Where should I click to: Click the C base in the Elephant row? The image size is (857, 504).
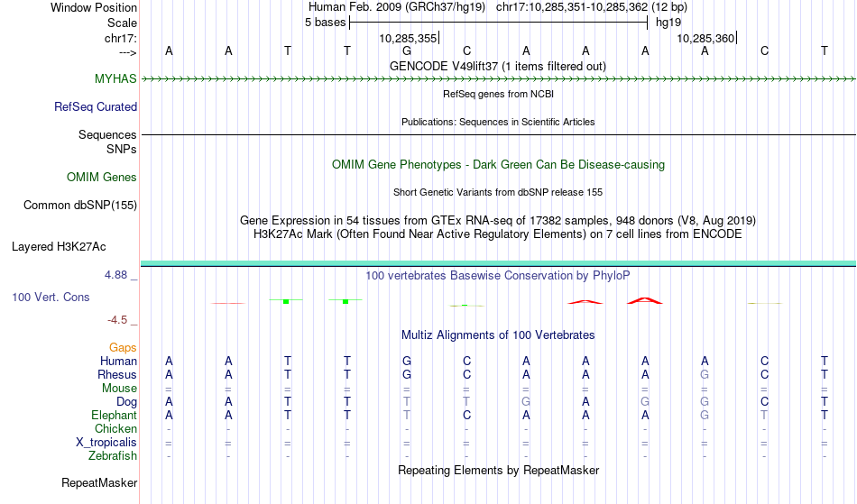pos(466,415)
